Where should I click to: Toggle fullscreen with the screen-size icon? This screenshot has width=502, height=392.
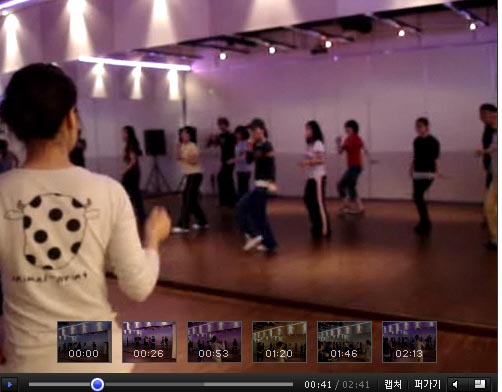coord(480,384)
